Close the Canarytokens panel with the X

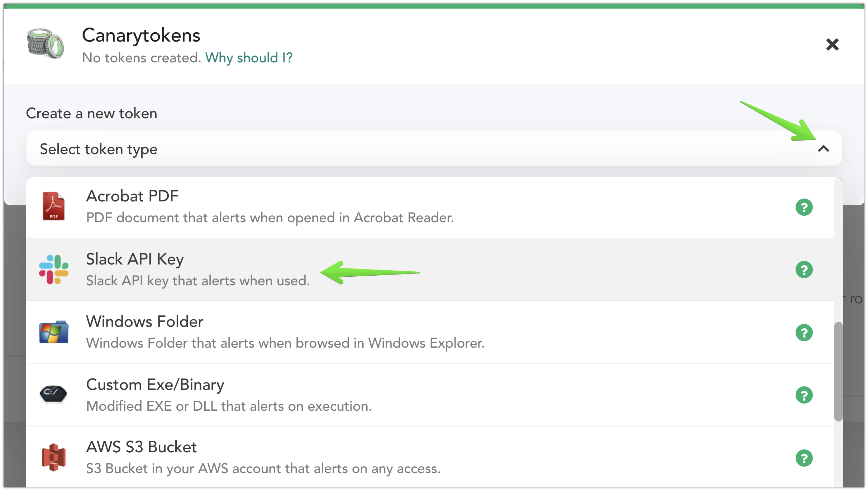coord(832,44)
